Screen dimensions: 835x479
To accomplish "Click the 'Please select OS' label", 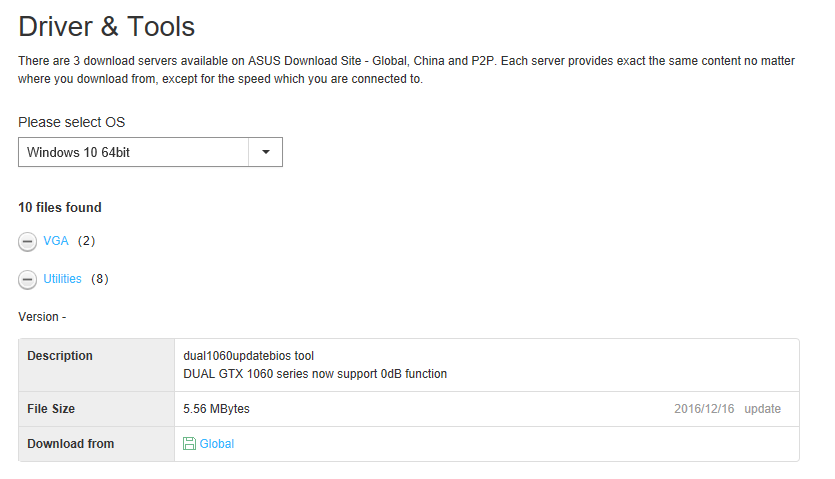I will tap(72, 122).
